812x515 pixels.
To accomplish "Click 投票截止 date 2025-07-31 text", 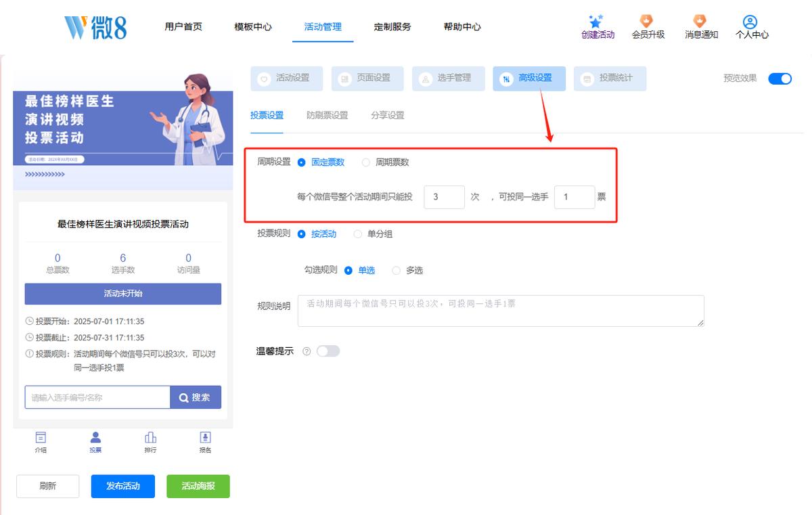I will point(109,338).
